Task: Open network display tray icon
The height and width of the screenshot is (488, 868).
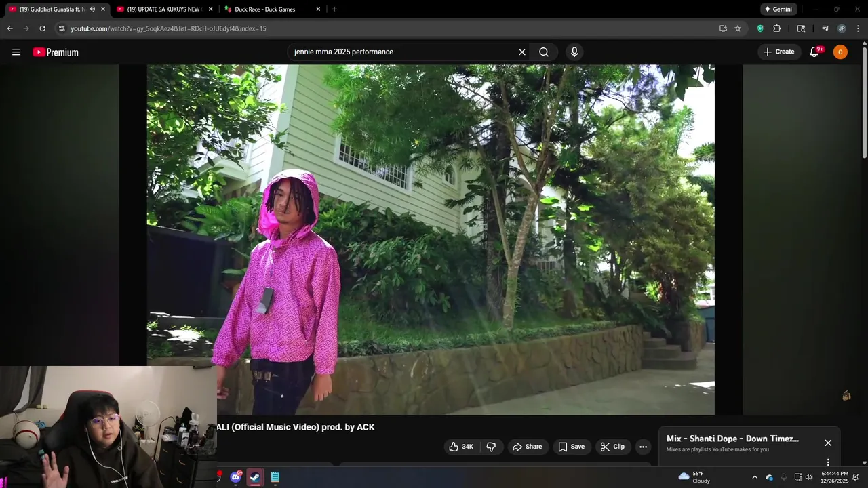Action: pyautogui.click(x=798, y=477)
